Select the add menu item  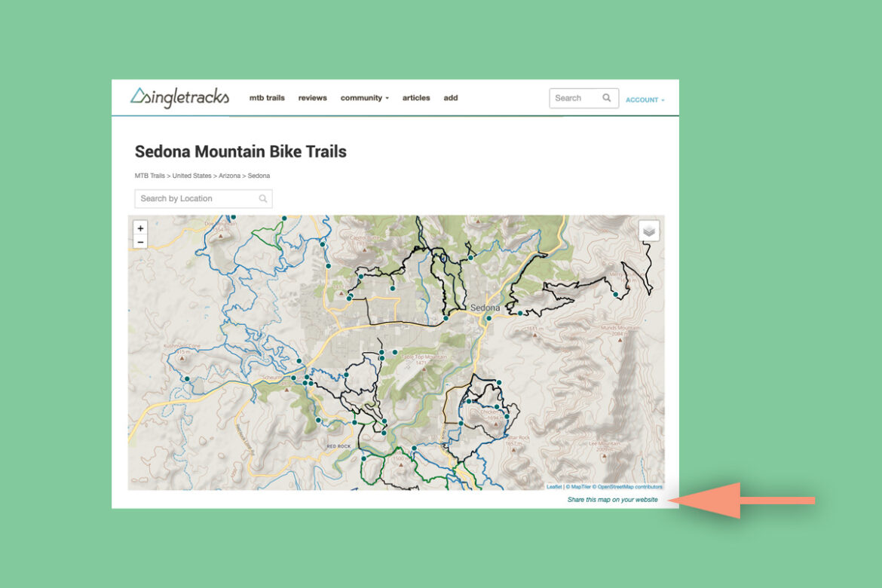[x=451, y=98]
